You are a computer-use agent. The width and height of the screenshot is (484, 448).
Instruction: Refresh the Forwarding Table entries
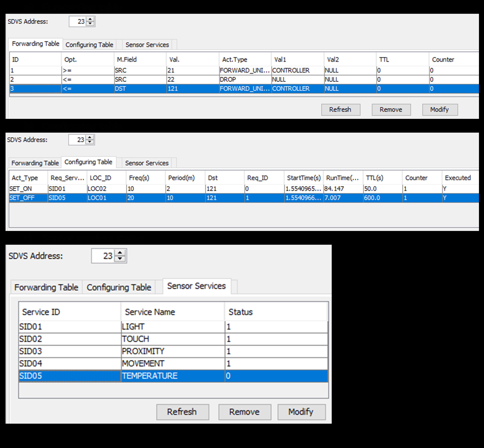pos(340,110)
